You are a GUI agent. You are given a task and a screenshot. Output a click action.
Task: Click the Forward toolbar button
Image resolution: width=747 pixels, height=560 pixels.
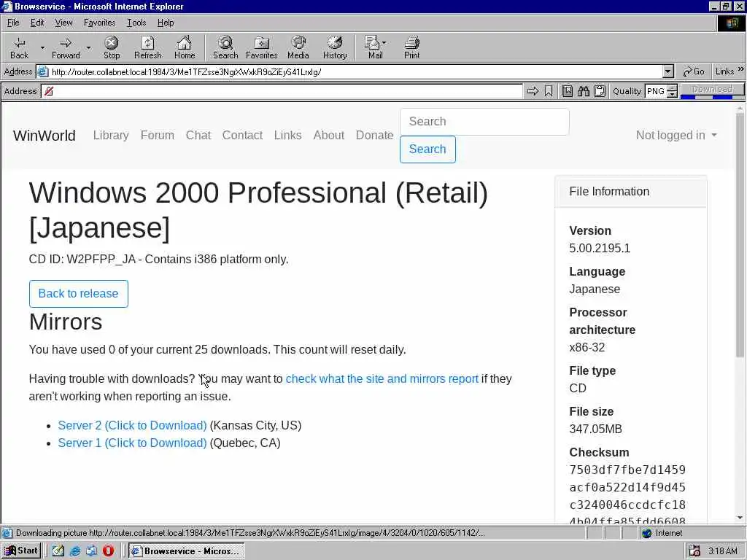[66, 47]
